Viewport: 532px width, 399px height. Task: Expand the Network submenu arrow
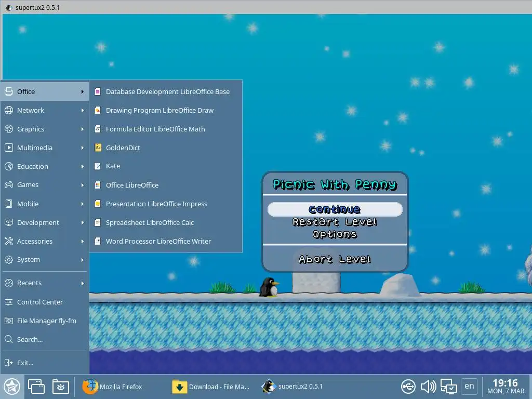pos(83,110)
